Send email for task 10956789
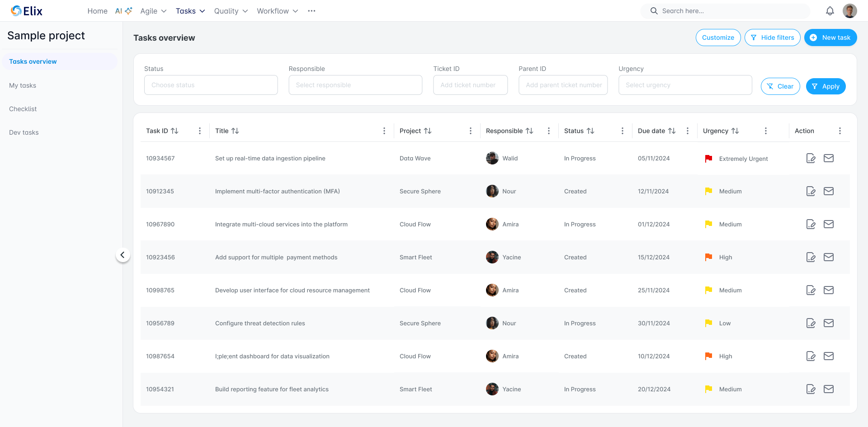Screen dimensions: 868x427 point(829,323)
